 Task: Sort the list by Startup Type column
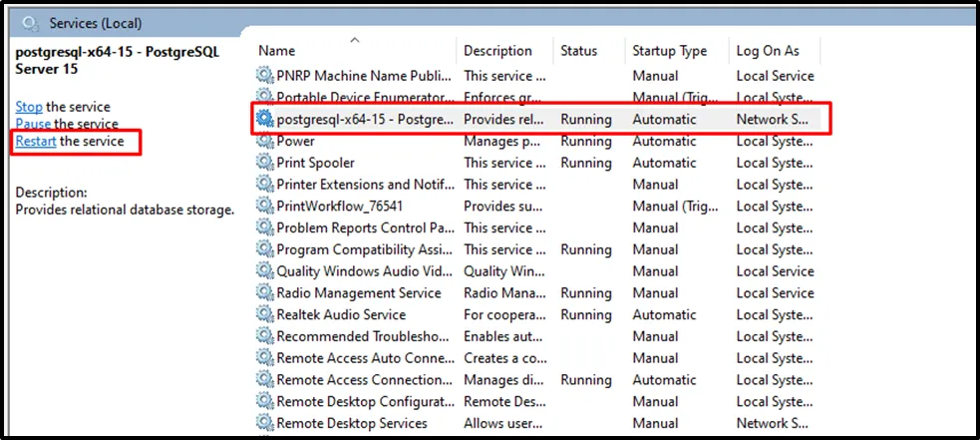point(669,51)
